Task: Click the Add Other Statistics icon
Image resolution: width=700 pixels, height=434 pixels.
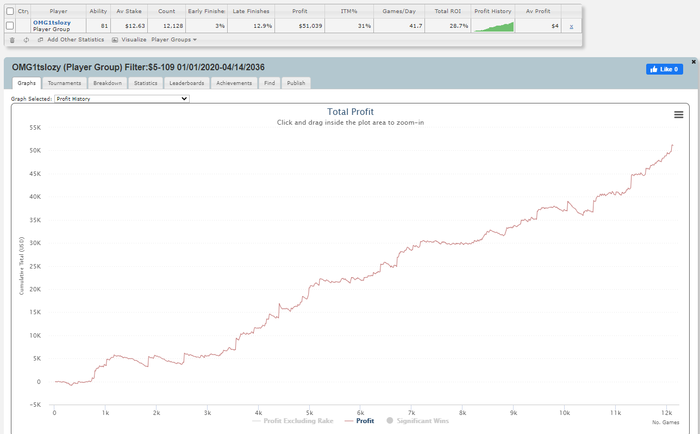Action: click(41, 40)
